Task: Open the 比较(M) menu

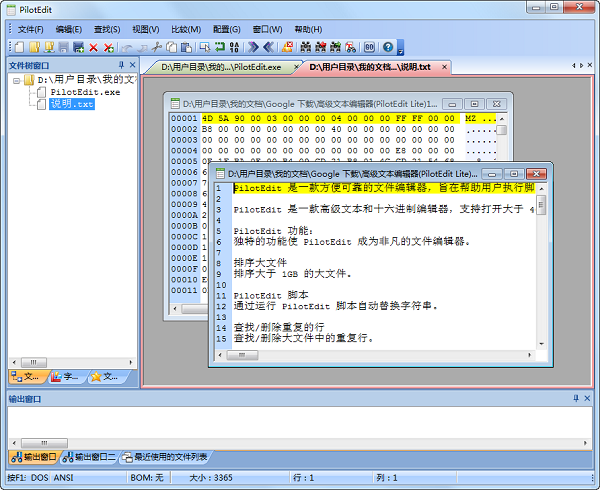Action: (x=186, y=29)
